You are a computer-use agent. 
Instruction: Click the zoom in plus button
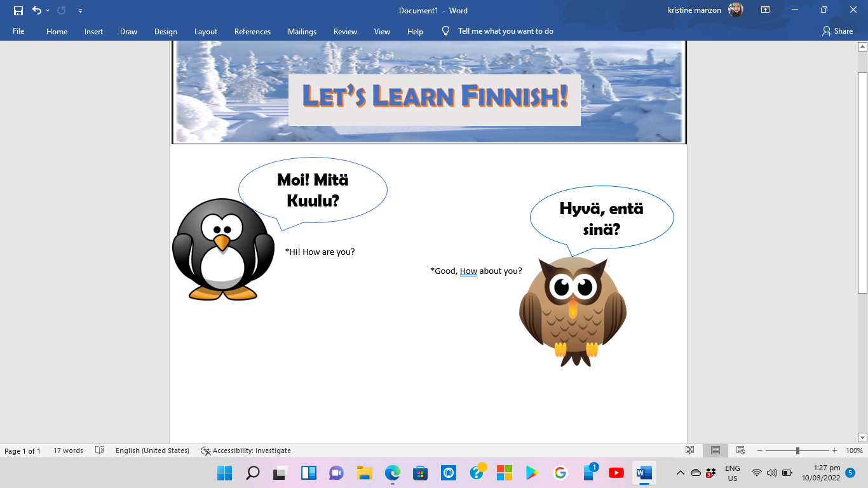tap(835, 451)
